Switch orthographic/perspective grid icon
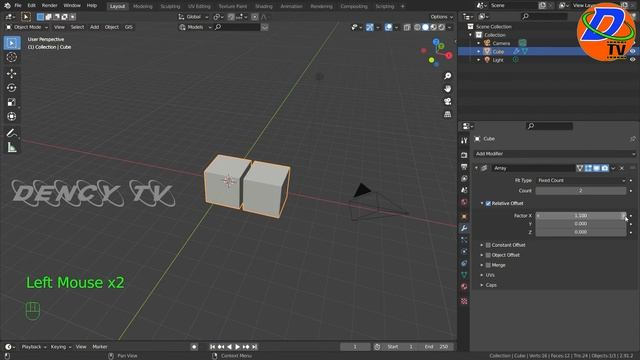Viewport: 640px width, 360px height. (x=448, y=114)
